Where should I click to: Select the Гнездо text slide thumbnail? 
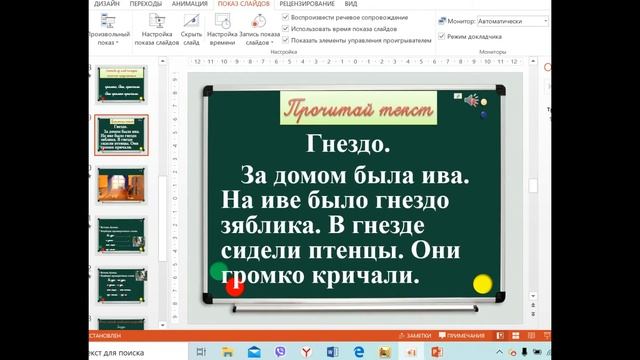tap(121, 135)
